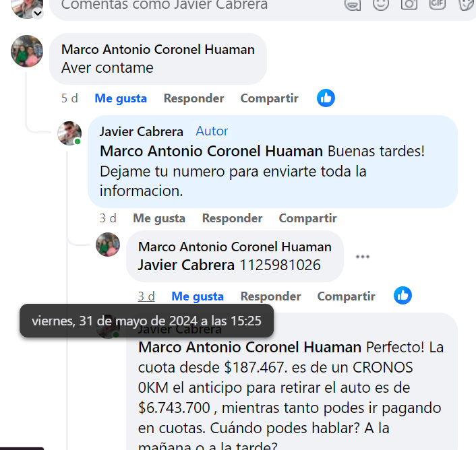Share the "Aver contame" comment with Compartir
Viewport: 476px width, 450px height.
269,98
